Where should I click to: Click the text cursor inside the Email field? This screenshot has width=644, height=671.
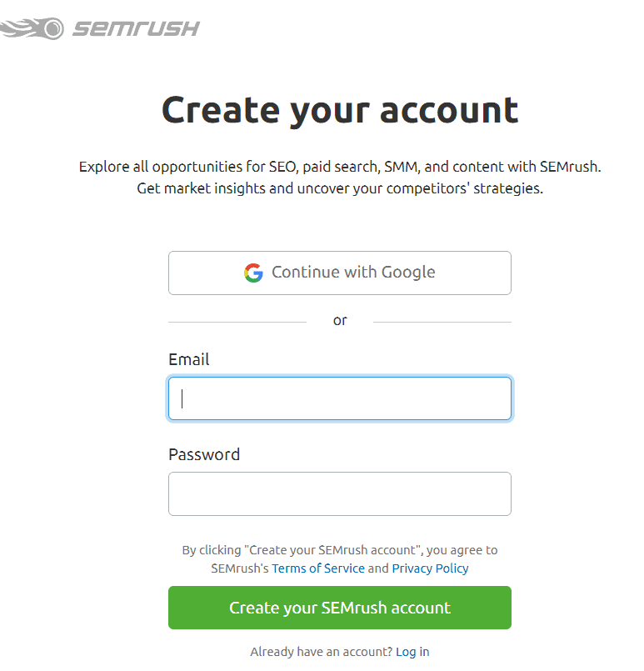183,398
